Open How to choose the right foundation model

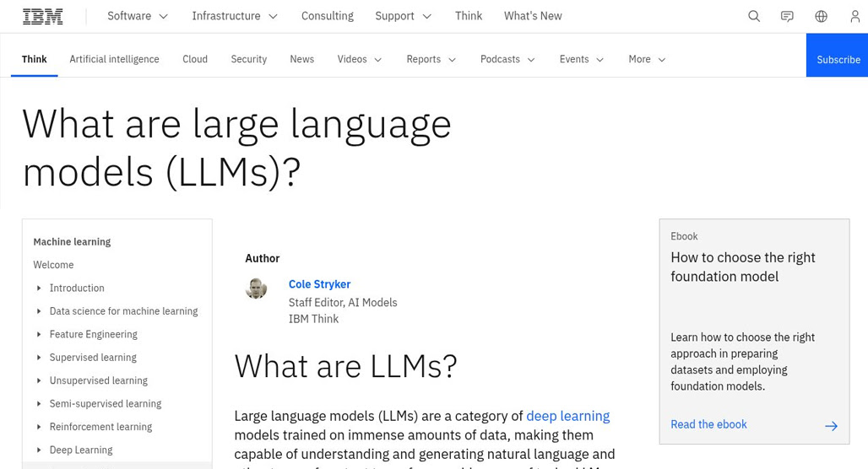[x=742, y=267]
